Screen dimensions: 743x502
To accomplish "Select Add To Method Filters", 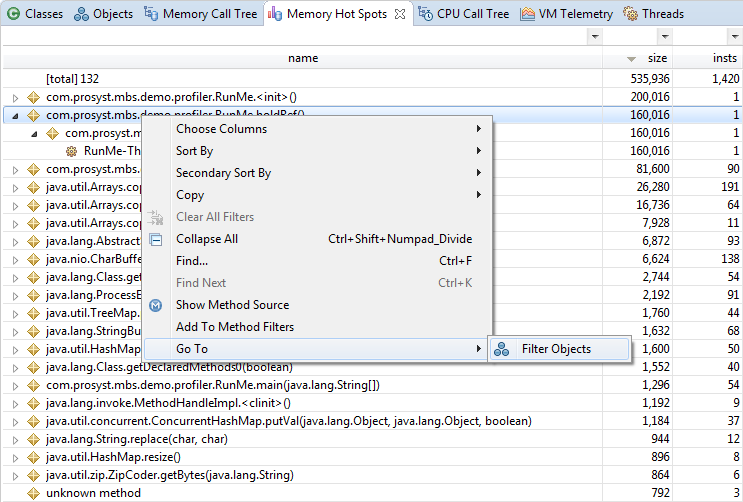I will click(235, 327).
